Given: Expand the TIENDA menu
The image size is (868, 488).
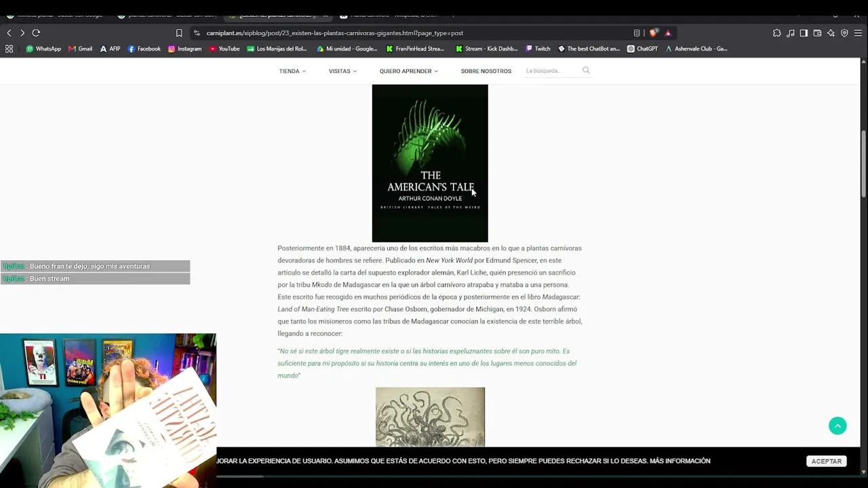Looking at the screenshot, I should click(x=292, y=71).
